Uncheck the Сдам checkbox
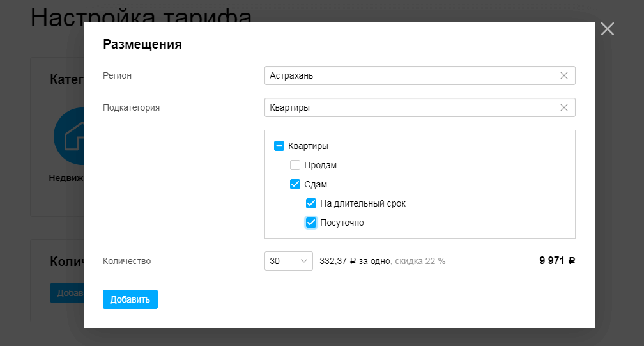The width and height of the screenshot is (644, 346). click(x=295, y=184)
